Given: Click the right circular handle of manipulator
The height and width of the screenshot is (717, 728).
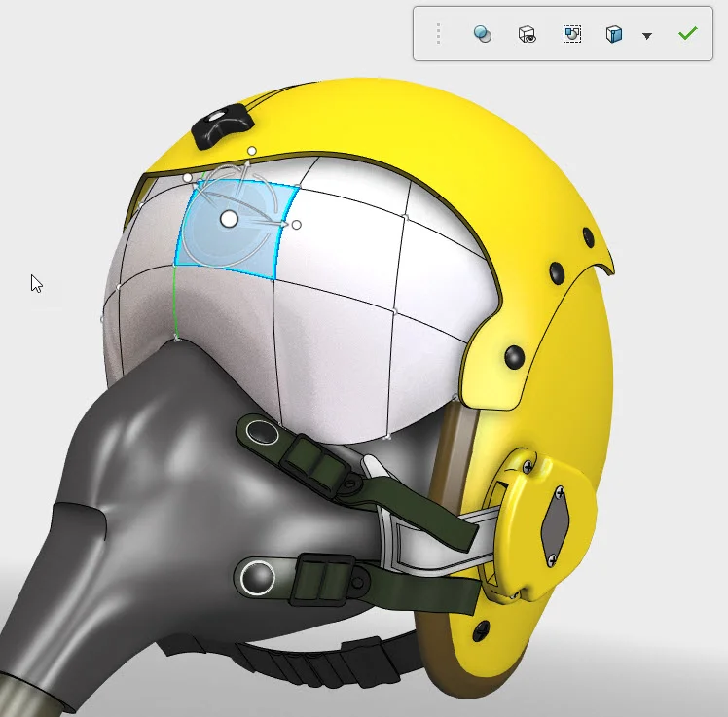Looking at the screenshot, I should coord(297,225).
